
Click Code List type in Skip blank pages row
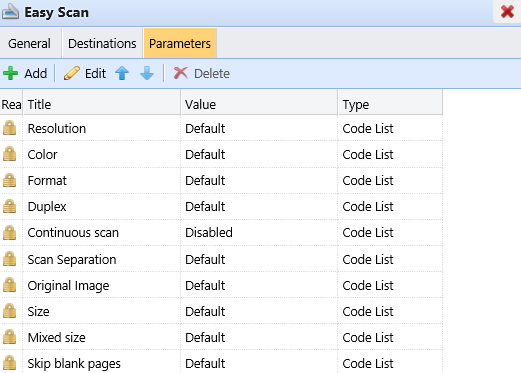368,364
